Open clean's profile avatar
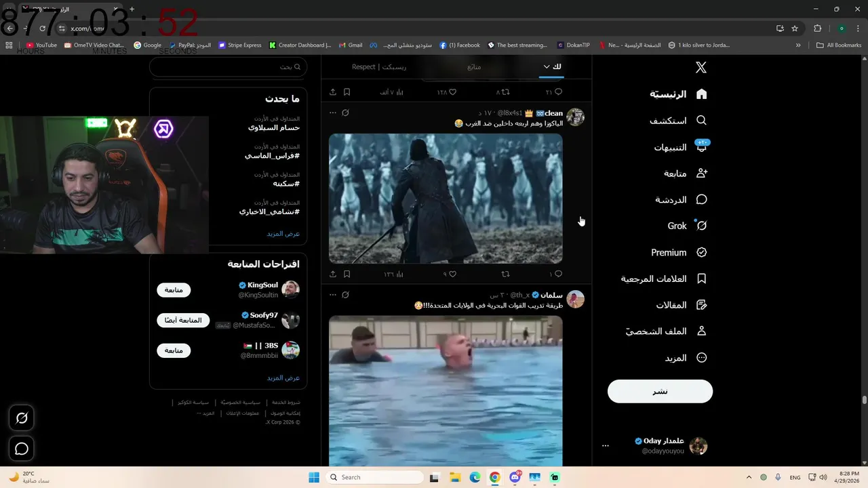 click(575, 117)
